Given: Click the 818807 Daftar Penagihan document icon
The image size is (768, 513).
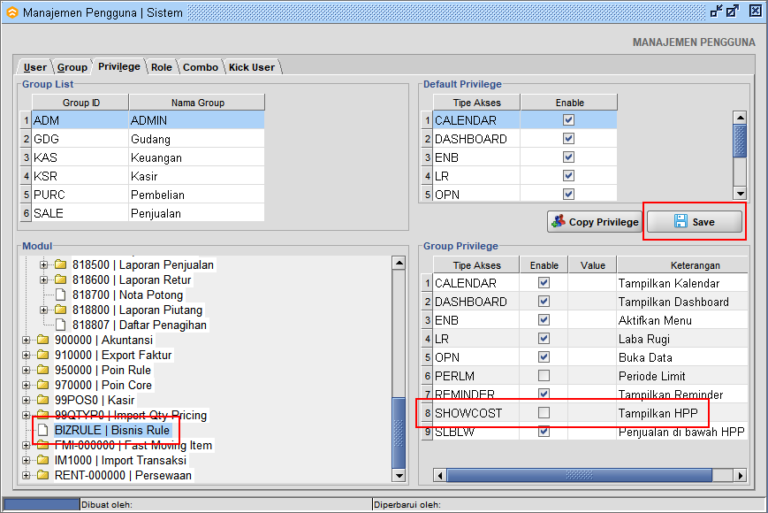Looking at the screenshot, I should (x=61, y=325).
